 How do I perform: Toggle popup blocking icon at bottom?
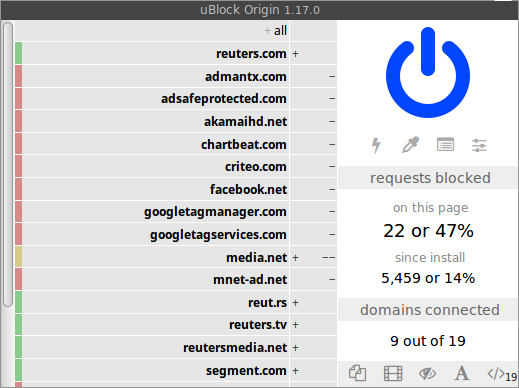358,373
